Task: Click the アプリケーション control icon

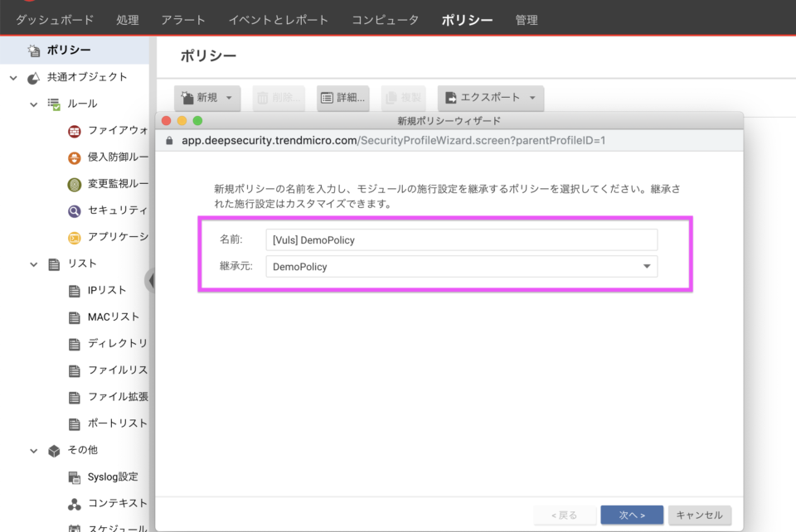Action: [x=73, y=236]
